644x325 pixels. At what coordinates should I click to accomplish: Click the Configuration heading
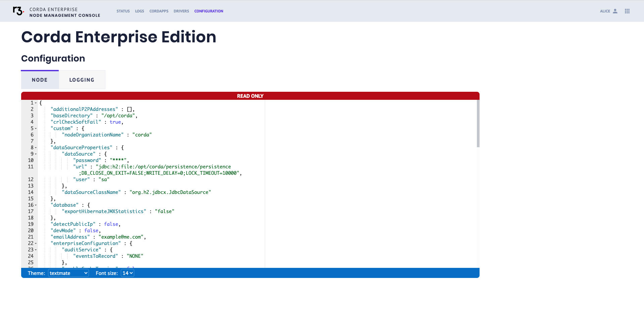53,58
